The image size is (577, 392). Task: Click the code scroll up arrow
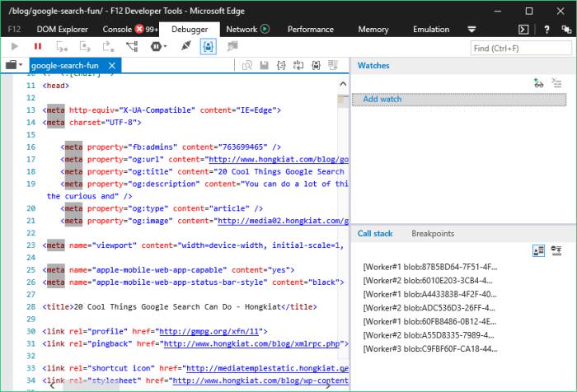point(343,83)
